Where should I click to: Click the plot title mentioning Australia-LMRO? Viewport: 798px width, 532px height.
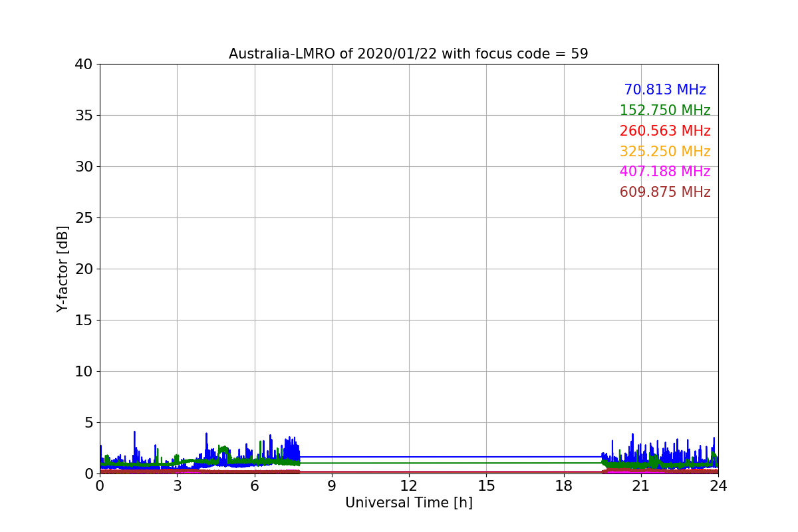pyautogui.click(x=408, y=54)
